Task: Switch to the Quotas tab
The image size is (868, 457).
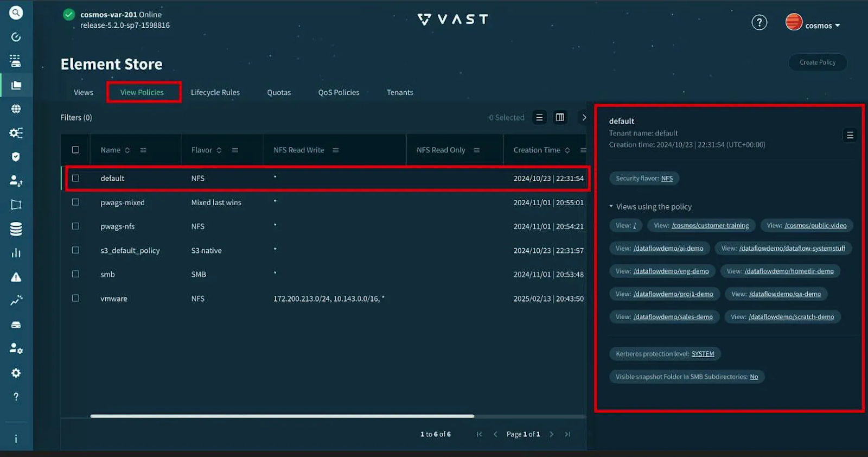Action: point(279,92)
